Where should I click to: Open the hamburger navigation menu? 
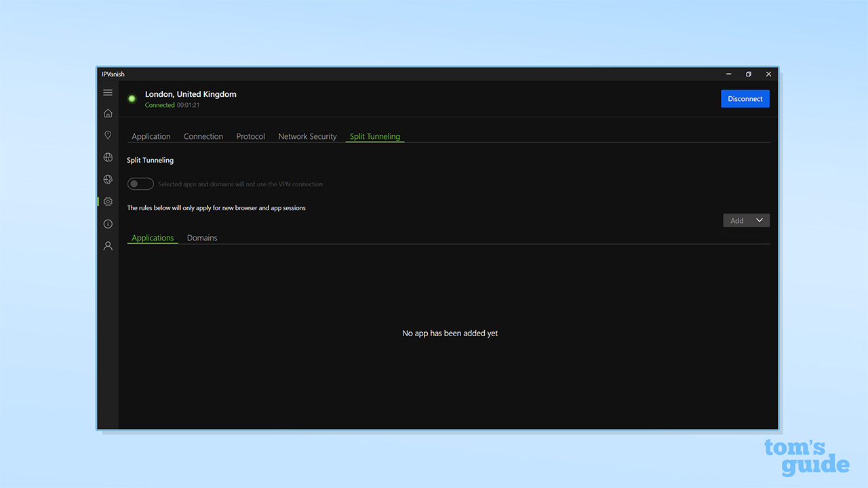(x=108, y=92)
